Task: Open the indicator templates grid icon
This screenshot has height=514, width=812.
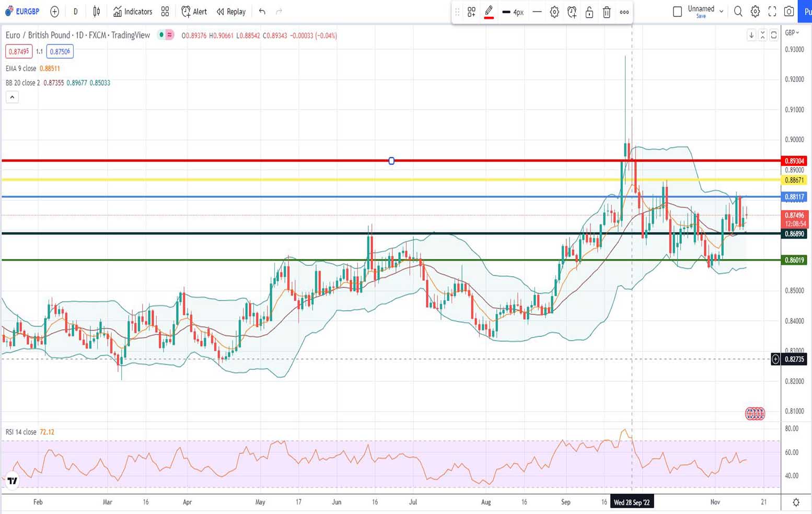Action: [x=165, y=11]
